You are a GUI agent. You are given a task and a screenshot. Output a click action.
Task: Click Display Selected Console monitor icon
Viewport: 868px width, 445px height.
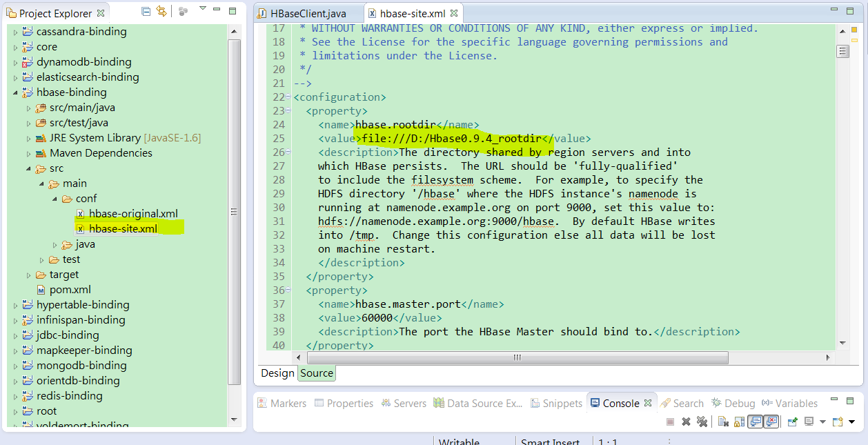[809, 422]
